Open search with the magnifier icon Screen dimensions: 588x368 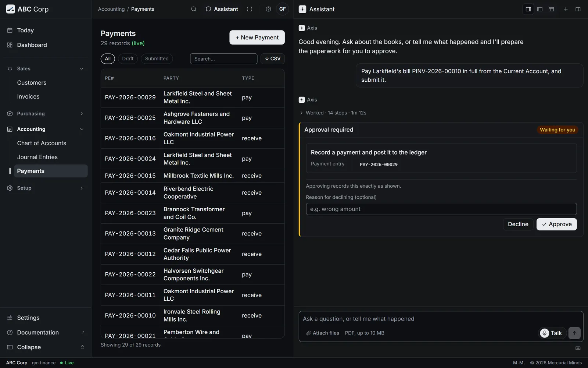tap(194, 9)
